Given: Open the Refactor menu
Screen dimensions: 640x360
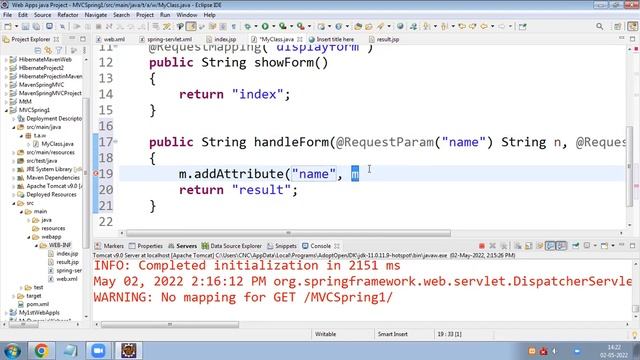Looking at the screenshot, I should pos(68,15).
